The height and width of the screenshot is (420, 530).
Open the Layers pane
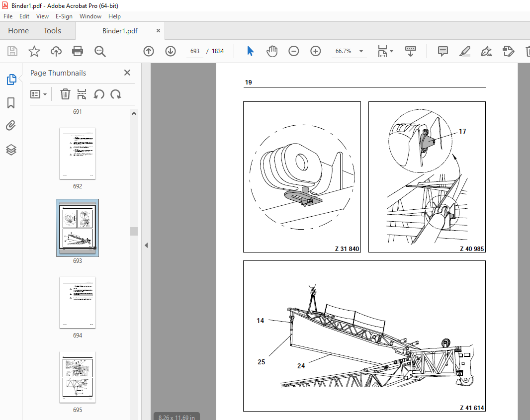coord(11,149)
